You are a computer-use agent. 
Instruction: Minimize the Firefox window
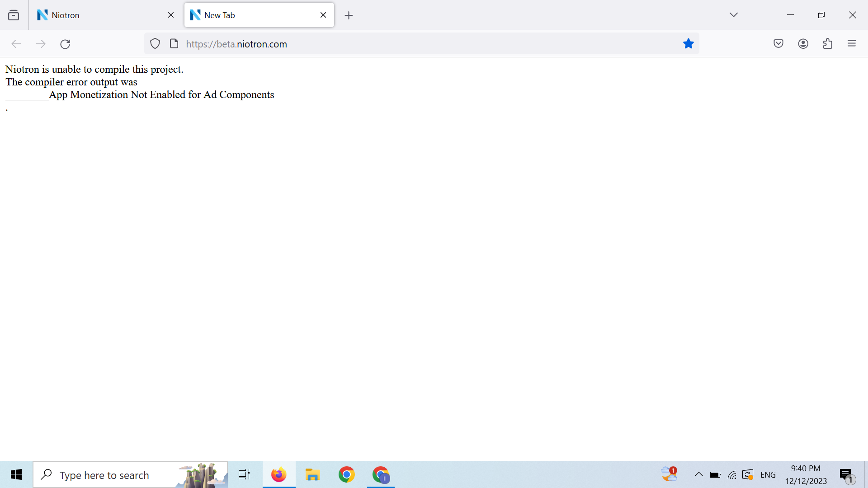(x=790, y=15)
